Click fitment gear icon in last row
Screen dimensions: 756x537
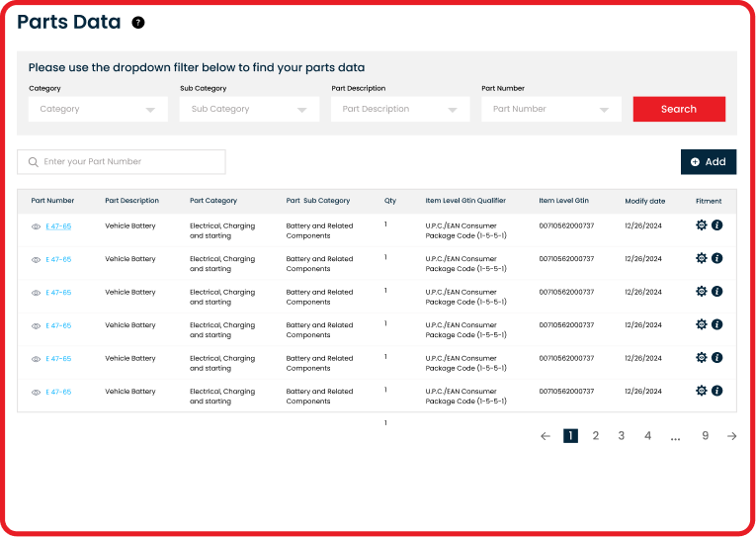click(x=701, y=391)
